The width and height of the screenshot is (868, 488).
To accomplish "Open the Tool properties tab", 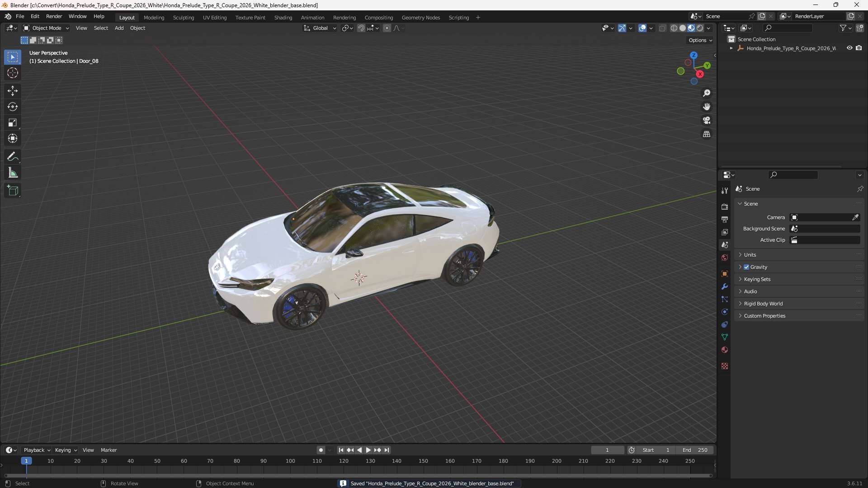I will (725, 191).
